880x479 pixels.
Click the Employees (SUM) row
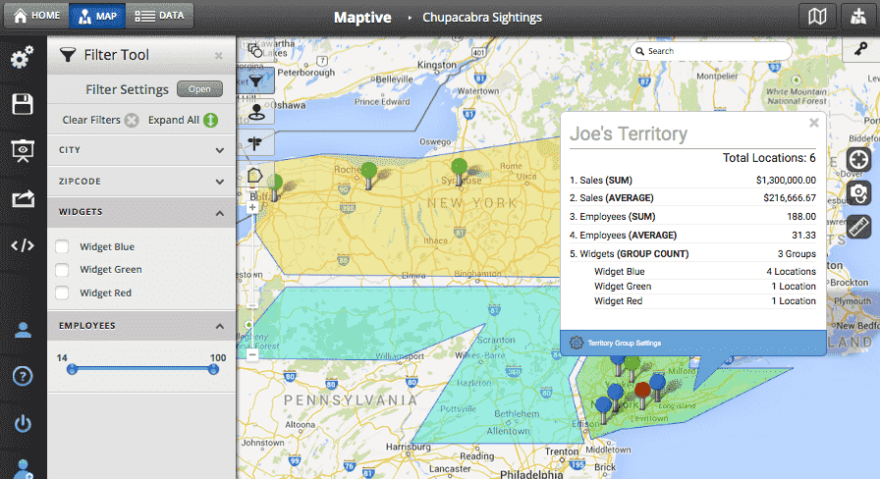(693, 216)
